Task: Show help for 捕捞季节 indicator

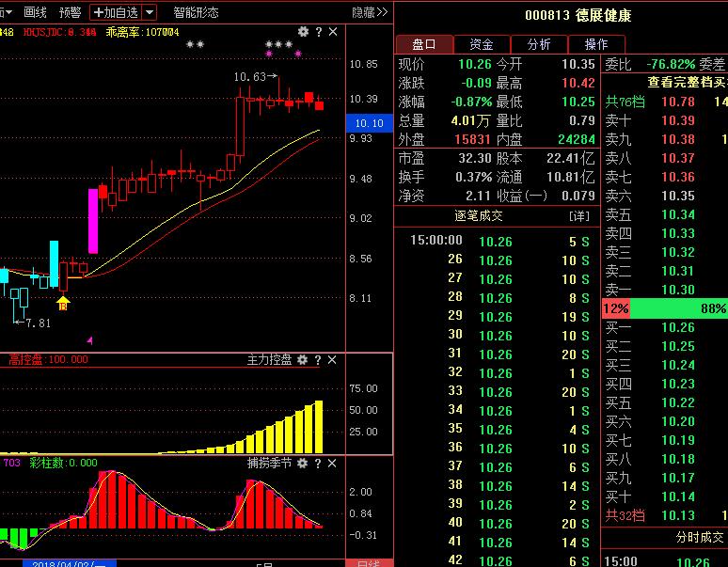Action: coord(318,463)
